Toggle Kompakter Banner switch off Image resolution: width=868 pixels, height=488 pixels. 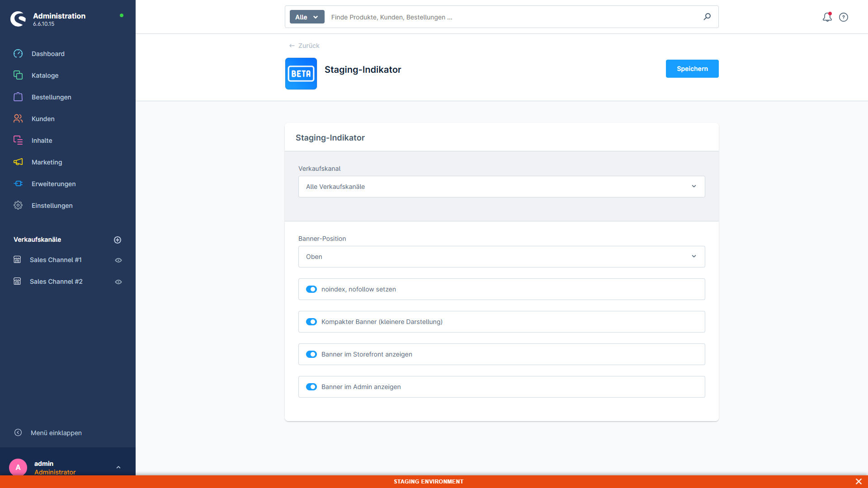coord(311,322)
